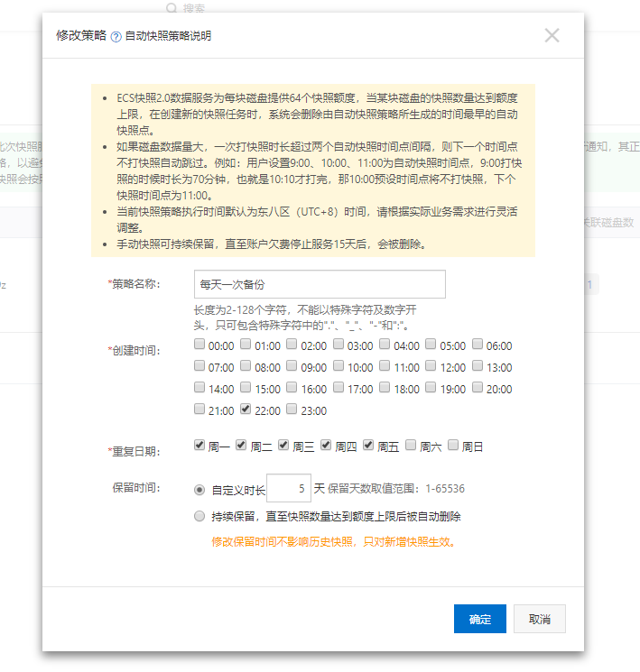Check the 15:00 creation time box
This screenshot has width=640, height=672.
point(246,387)
